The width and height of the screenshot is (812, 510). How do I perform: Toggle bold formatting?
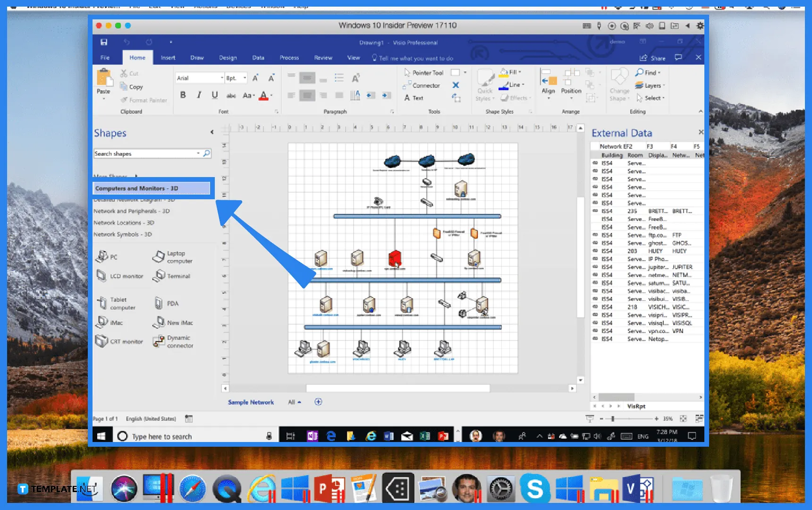pos(183,94)
